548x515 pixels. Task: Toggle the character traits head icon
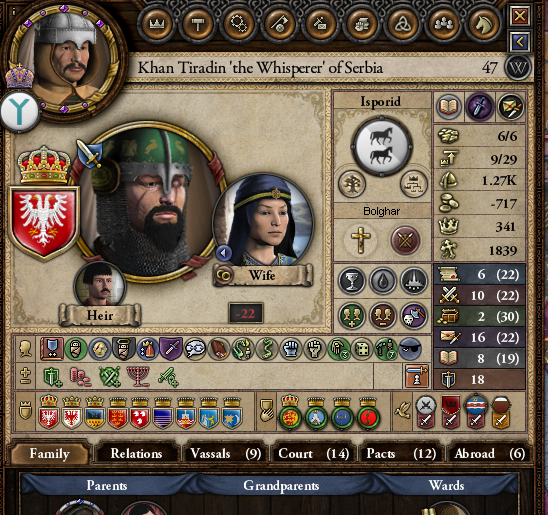coord(25,349)
